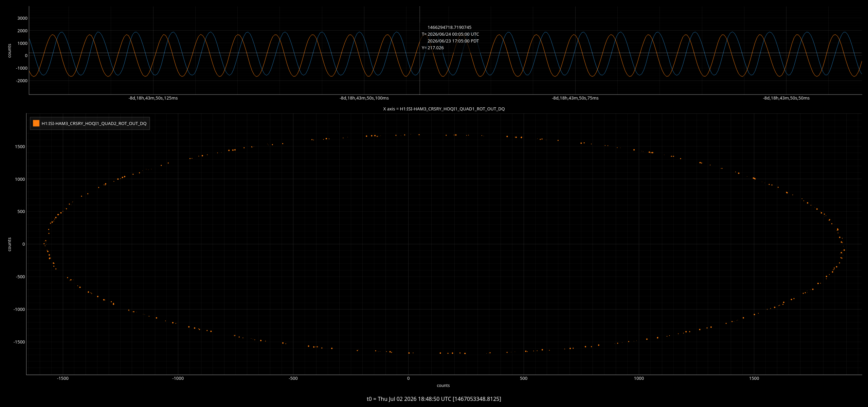Viewport: 868px width, 407px height.
Task: Click the -500 tick on the scatter x-axis
Action: pos(293,378)
